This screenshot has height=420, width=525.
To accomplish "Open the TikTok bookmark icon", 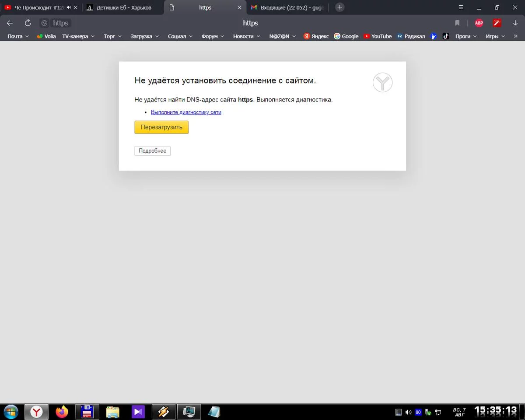I will click(445, 36).
